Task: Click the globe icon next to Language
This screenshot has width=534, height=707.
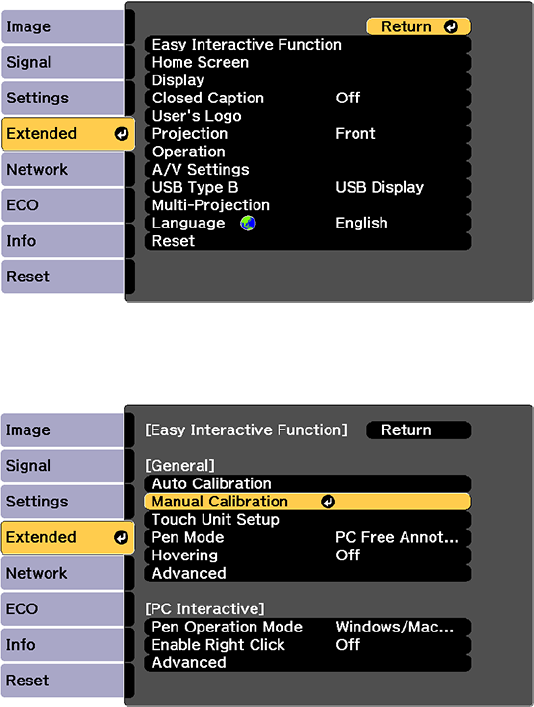Action: pyautogui.click(x=248, y=223)
